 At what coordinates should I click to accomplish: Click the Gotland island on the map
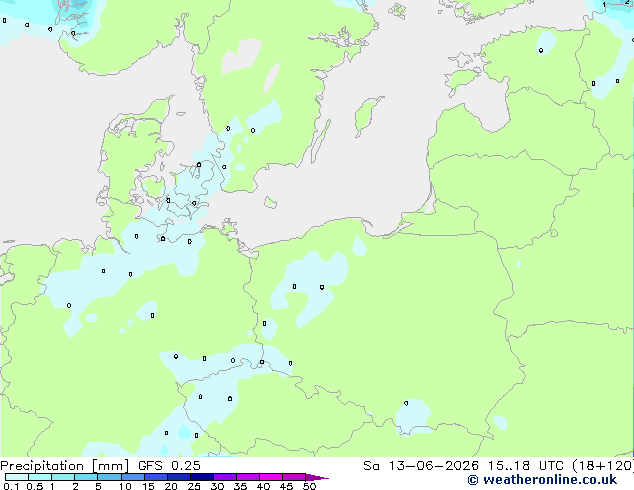(367, 116)
